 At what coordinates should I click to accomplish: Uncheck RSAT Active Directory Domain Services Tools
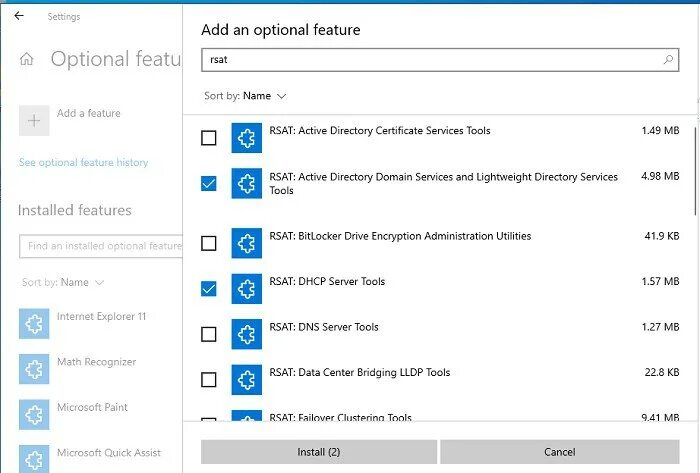[x=208, y=183]
